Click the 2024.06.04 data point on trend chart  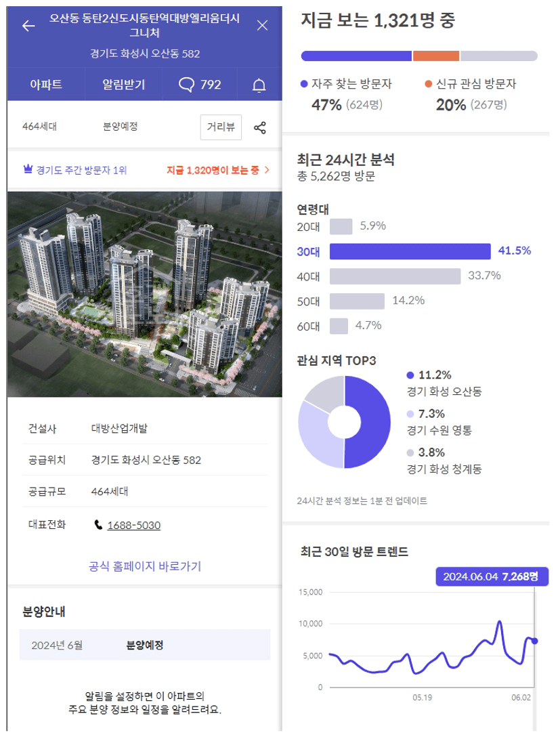534,641
